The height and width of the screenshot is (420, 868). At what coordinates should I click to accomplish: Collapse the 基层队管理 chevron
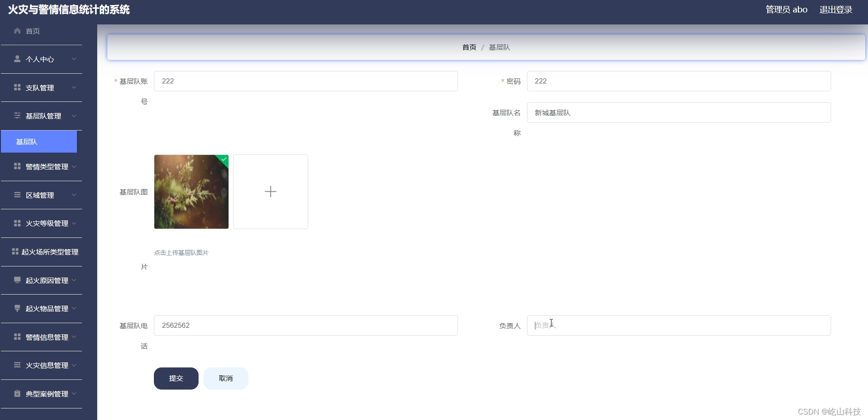[74, 116]
